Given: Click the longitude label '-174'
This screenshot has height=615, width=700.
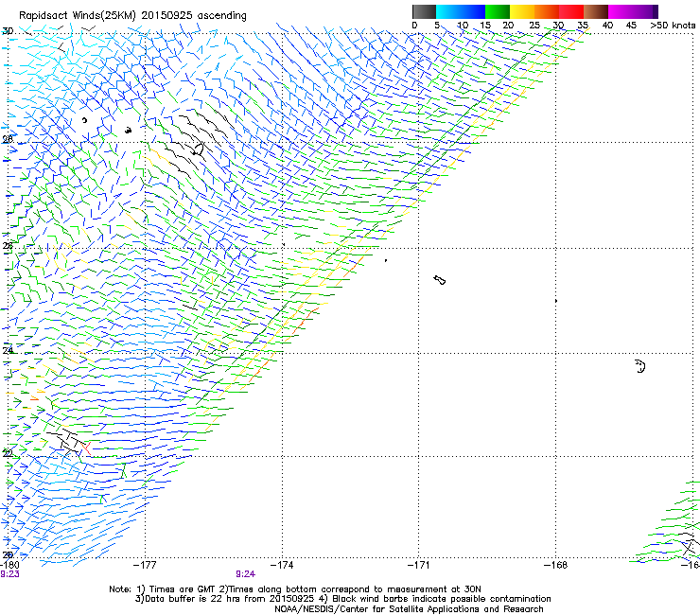Looking at the screenshot, I should 282,565.
